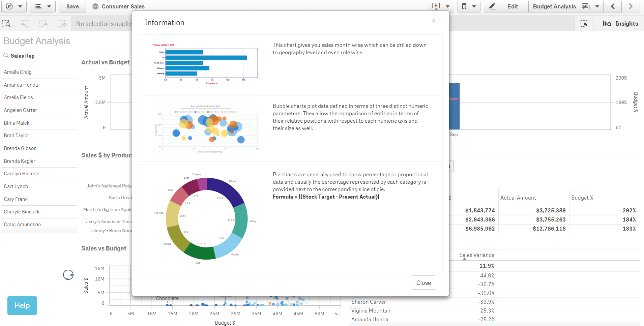
Task: Search in the Sales Rep list
Action: [x=6, y=55]
